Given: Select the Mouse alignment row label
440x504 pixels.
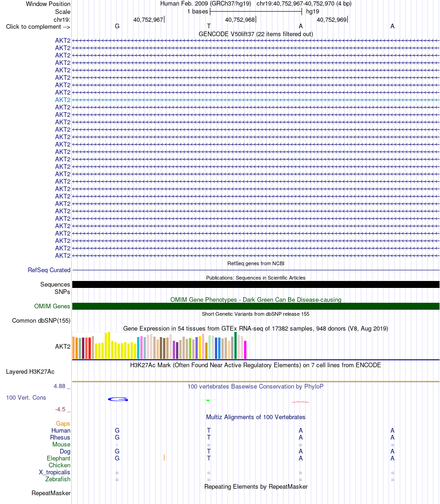Looking at the screenshot, I should 61,445.
